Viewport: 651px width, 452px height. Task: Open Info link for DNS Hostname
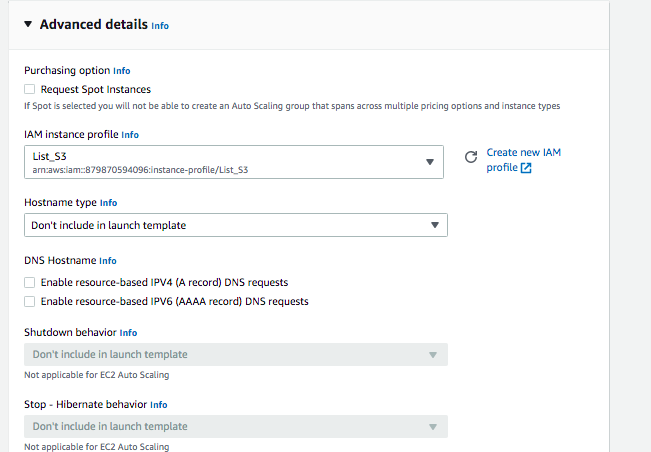pos(108,260)
